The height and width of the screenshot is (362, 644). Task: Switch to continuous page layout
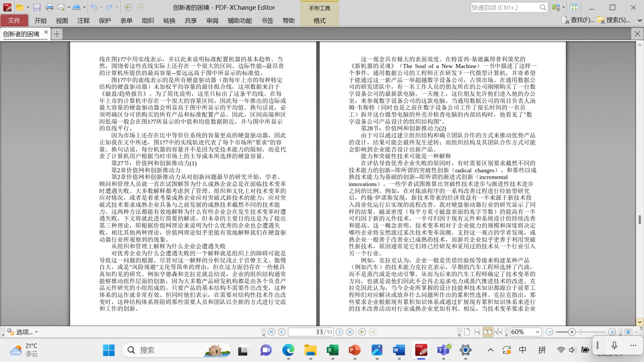pyautogui.click(x=477, y=332)
